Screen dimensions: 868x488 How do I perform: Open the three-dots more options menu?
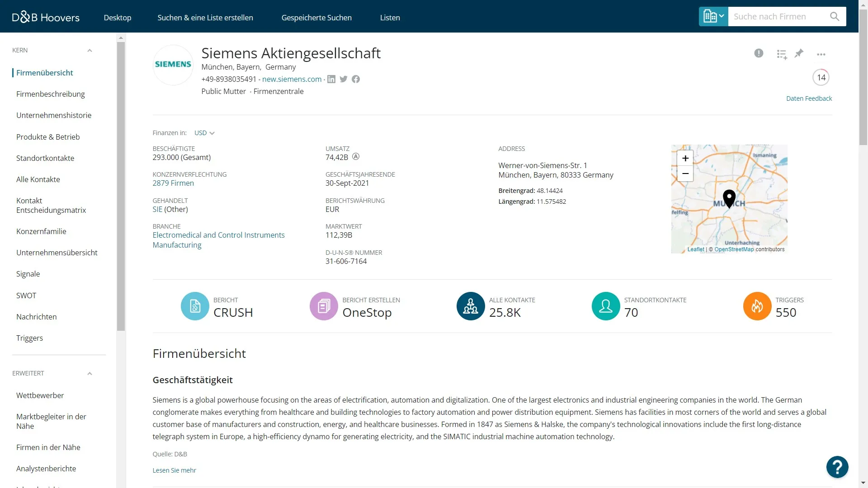pyautogui.click(x=821, y=54)
